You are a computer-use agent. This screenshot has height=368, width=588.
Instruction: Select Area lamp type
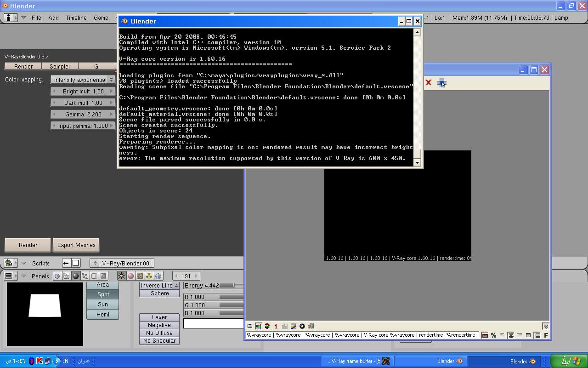[x=102, y=285]
